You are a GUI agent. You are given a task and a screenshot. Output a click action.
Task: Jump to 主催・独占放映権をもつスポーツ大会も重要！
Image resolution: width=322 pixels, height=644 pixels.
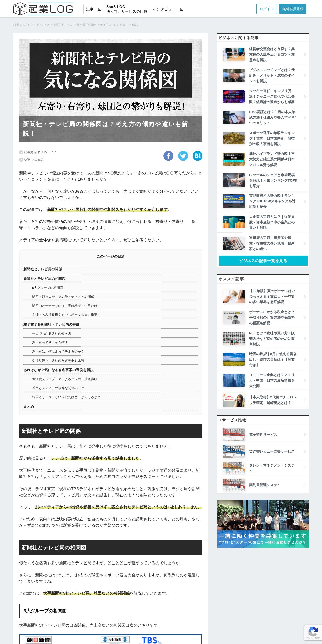tap(66, 315)
